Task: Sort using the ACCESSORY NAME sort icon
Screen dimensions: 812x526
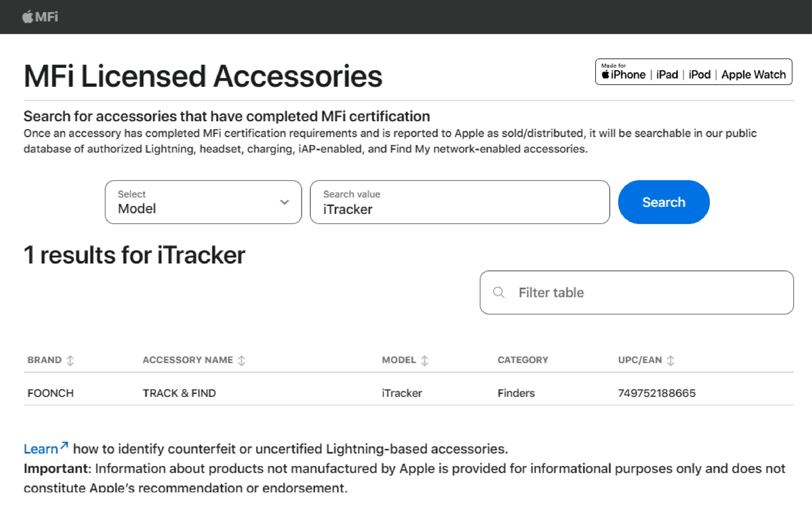Action: tap(242, 360)
